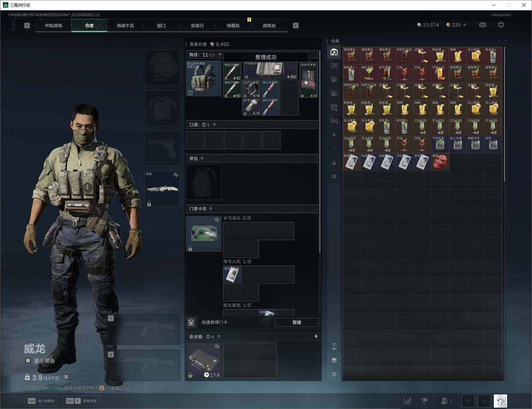Show help for chest rig 胸挂 capacity
532x409 pixels.
click(220, 55)
